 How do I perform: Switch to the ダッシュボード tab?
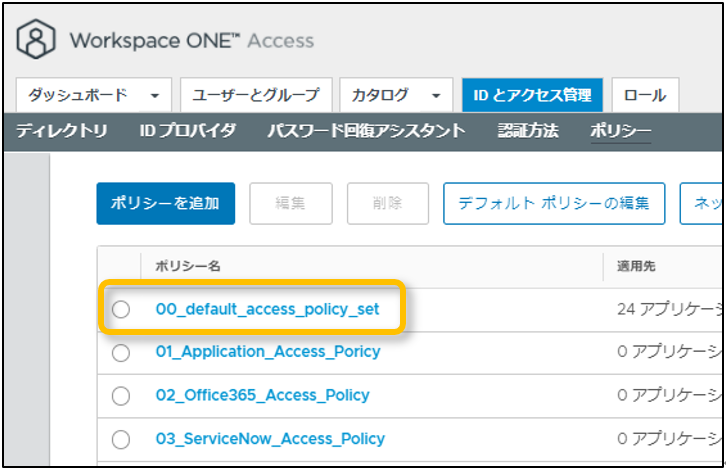click(94, 95)
